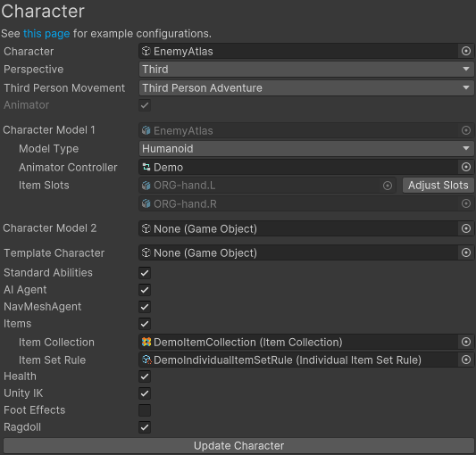Expand the Model Type Humanoid dropdown

coord(306,149)
